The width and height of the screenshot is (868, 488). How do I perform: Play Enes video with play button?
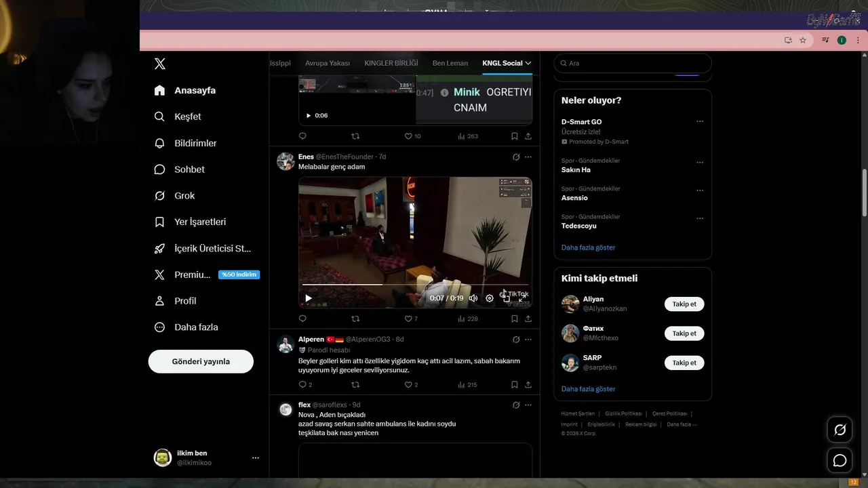pos(309,298)
